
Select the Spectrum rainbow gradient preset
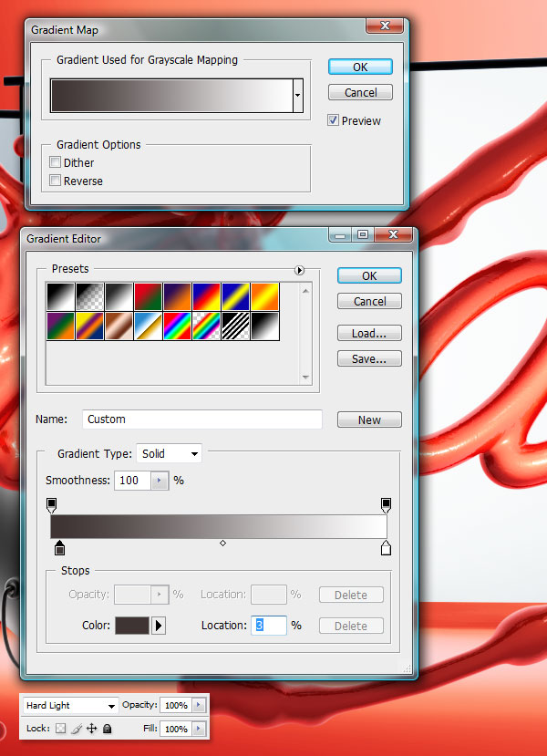pos(178,326)
